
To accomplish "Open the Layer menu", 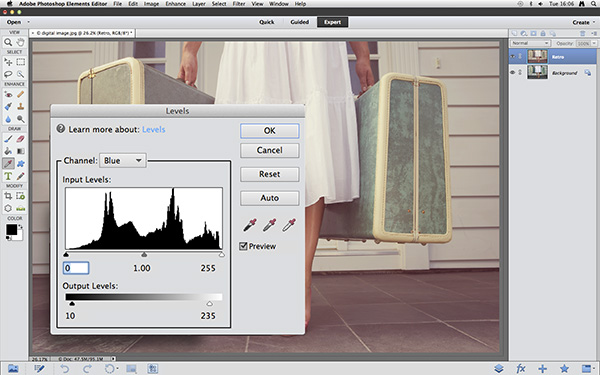I will pyautogui.click(x=199, y=4).
